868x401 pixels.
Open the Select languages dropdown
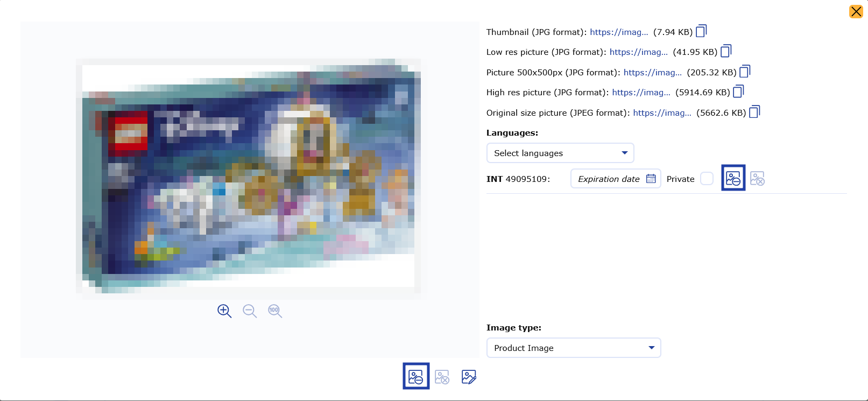coord(560,153)
